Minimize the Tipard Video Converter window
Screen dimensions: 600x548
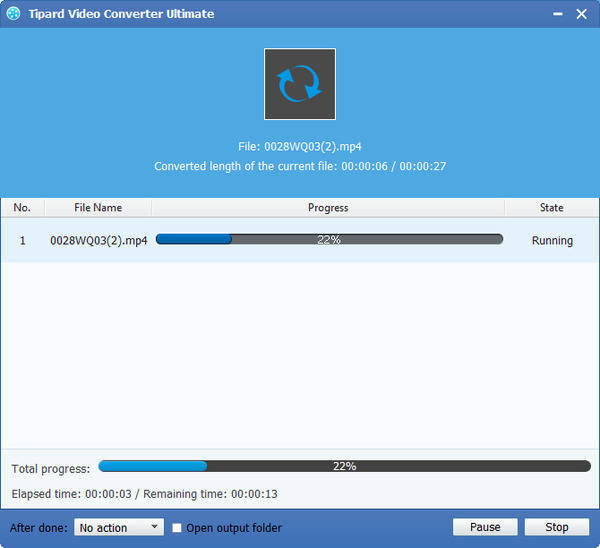[x=558, y=14]
